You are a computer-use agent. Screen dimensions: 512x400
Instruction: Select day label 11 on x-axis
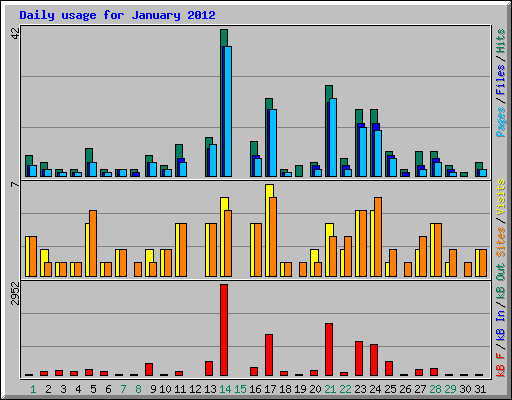[180, 389]
